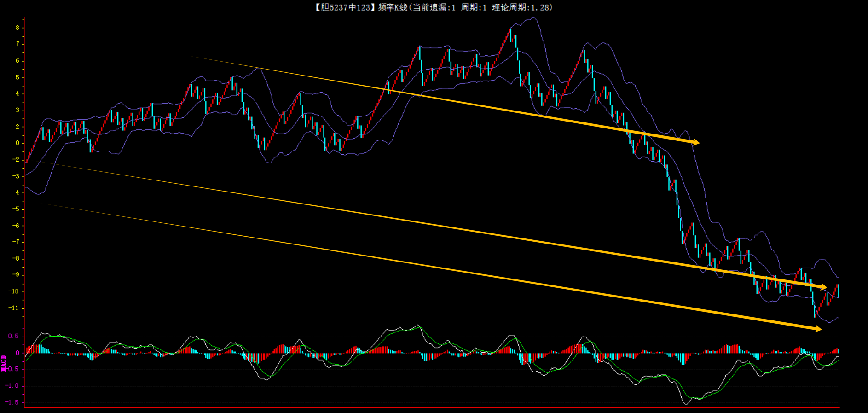Select the first red candlestick at far left
Screen dimensions: 868x413
[28, 159]
